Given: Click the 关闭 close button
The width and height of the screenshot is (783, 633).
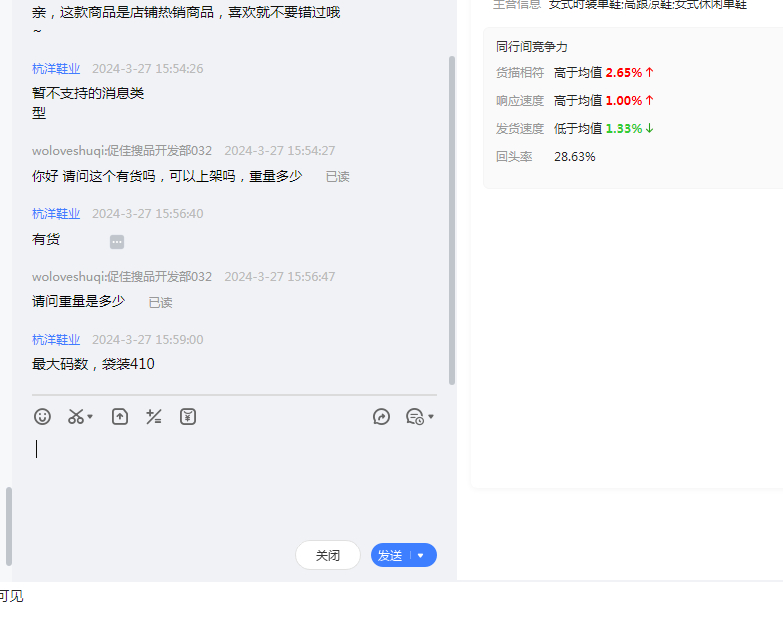Looking at the screenshot, I should pos(328,556).
